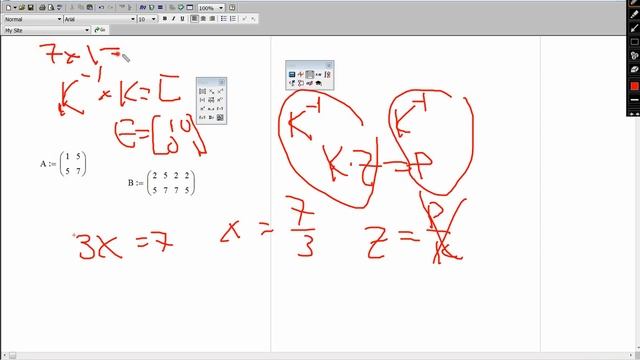Click the three-circles icon in the annotation bar
This screenshot has height=360, width=640.
click(634, 56)
